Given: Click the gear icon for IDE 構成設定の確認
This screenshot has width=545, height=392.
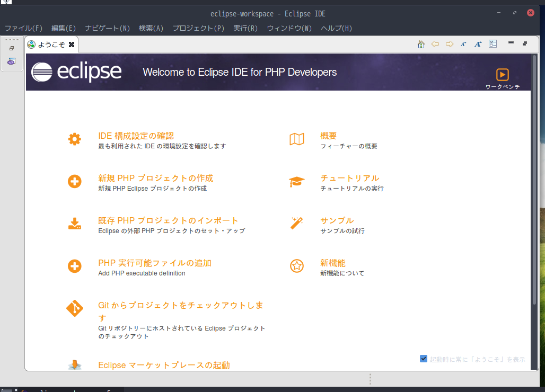Looking at the screenshot, I should pos(74,139).
